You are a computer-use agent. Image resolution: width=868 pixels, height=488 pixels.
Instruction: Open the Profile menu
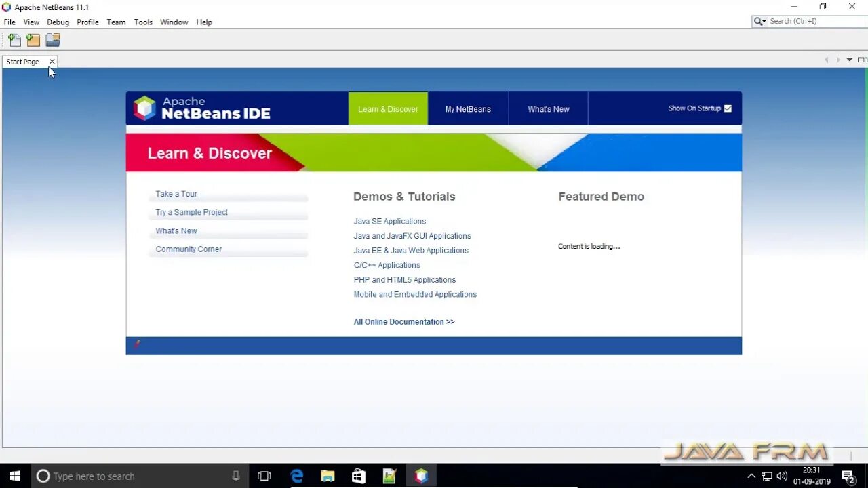[x=87, y=22]
